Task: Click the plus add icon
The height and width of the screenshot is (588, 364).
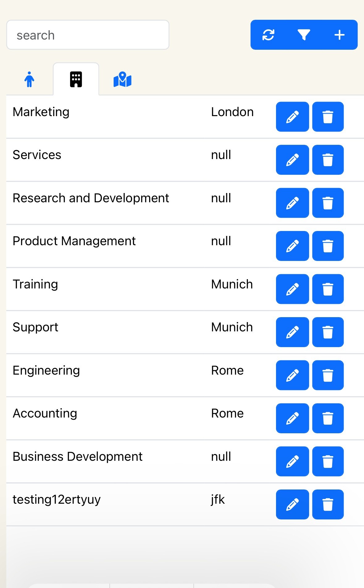Action: (x=339, y=35)
